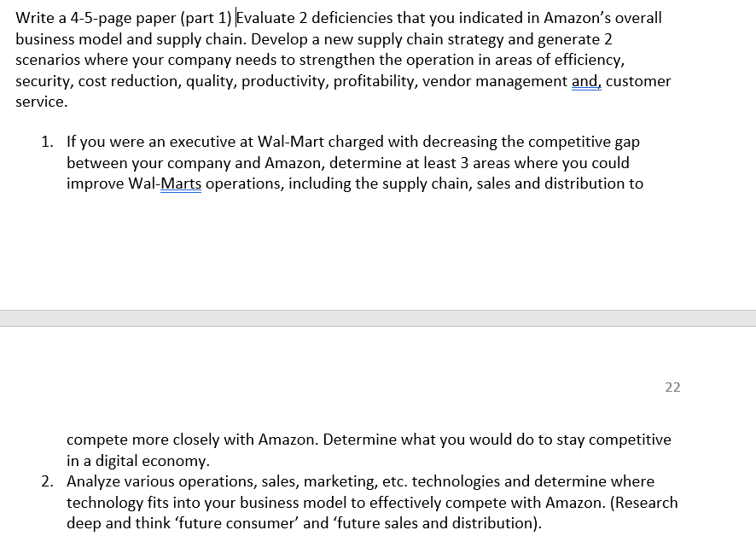This screenshot has height=536, width=756.
Task: Place cursor on "digital economy." text
Action: tap(153, 461)
